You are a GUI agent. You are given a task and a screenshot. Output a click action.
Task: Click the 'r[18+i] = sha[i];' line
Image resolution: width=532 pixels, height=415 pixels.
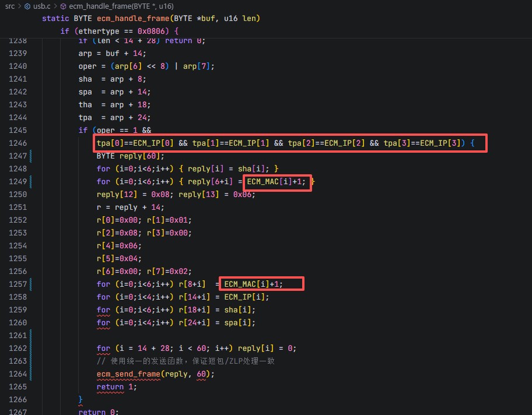(x=176, y=310)
